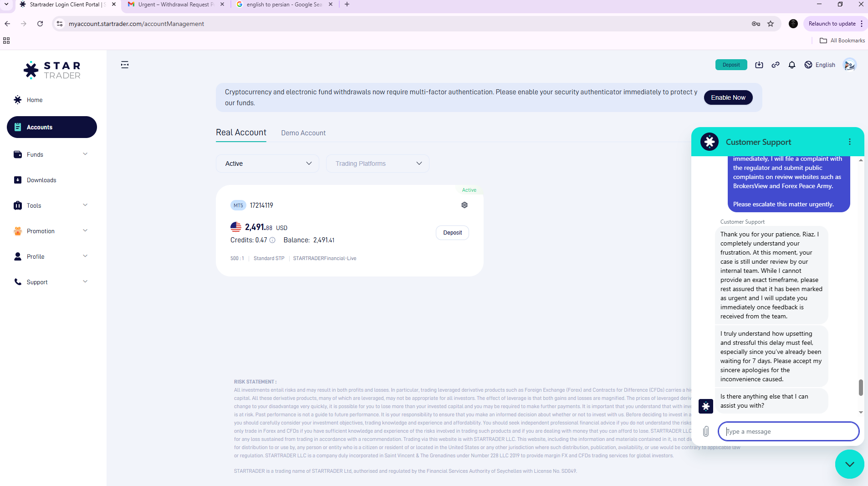Go back in browser history
The height and width of the screenshot is (486, 868).
(7, 24)
